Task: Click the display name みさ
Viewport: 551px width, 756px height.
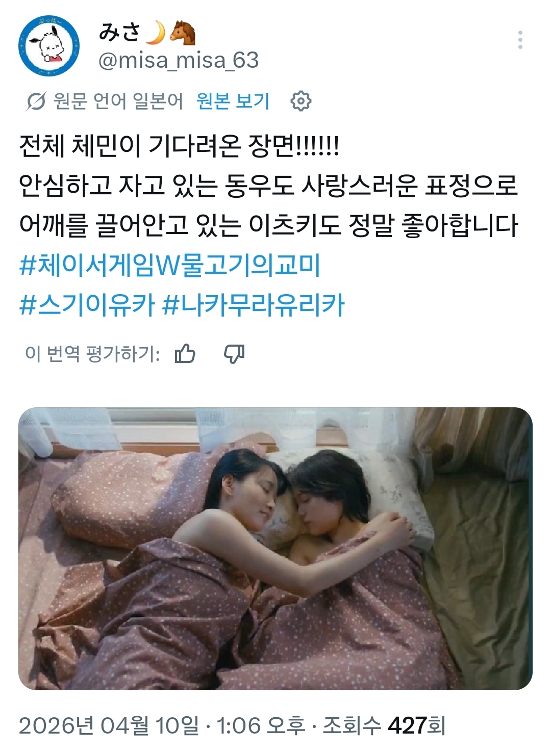Action: click(x=120, y=32)
